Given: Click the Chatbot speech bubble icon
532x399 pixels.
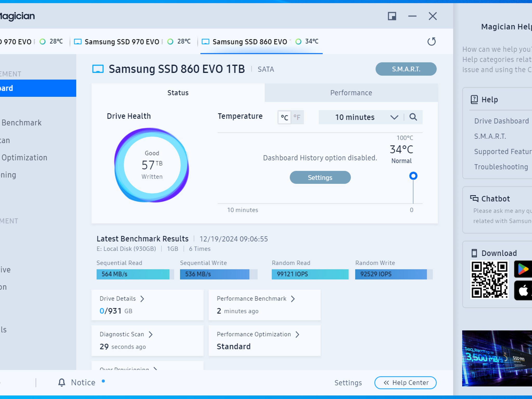Looking at the screenshot, I should pos(474,198).
